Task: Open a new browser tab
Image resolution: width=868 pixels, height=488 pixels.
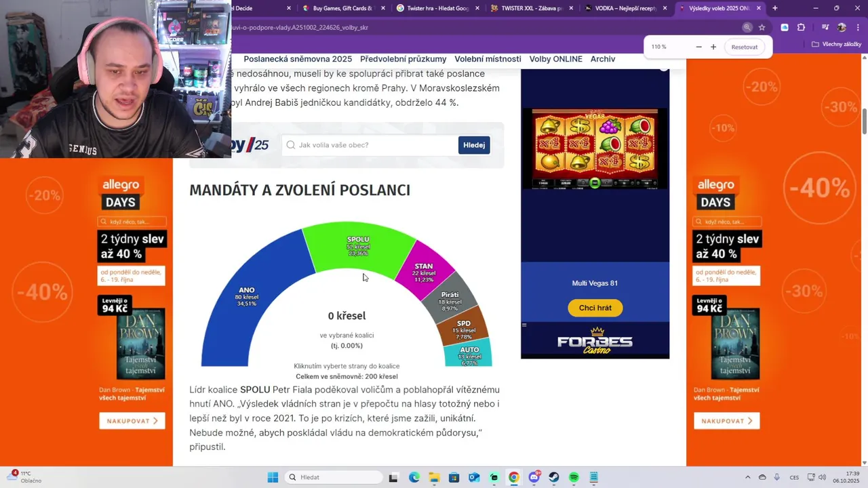Action: (775, 8)
